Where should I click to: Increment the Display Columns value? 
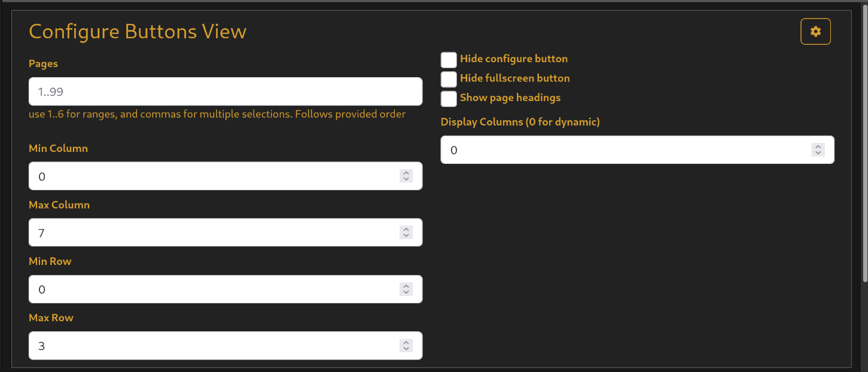tap(818, 147)
